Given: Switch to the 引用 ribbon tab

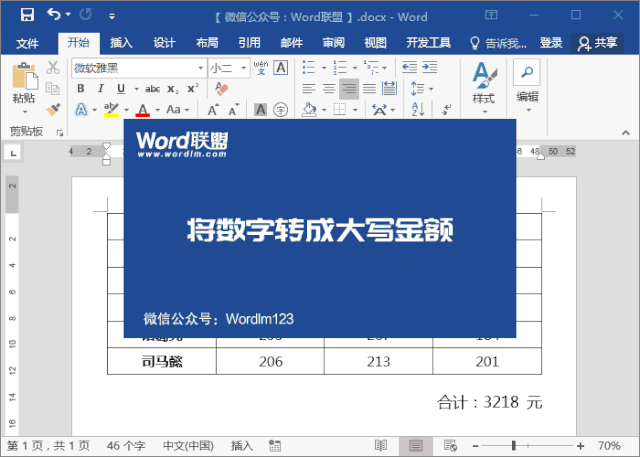Looking at the screenshot, I should point(249,42).
